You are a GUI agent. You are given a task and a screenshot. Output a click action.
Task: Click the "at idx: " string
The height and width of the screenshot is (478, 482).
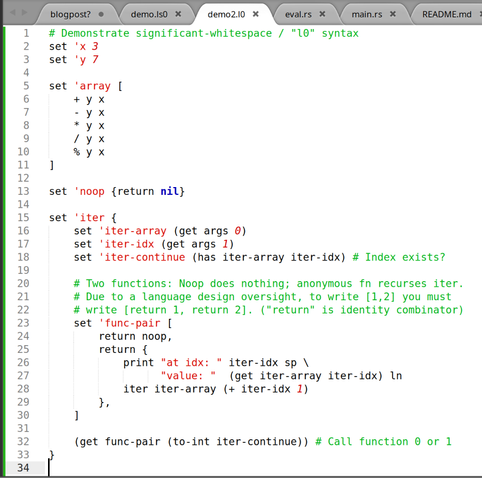click(x=191, y=363)
